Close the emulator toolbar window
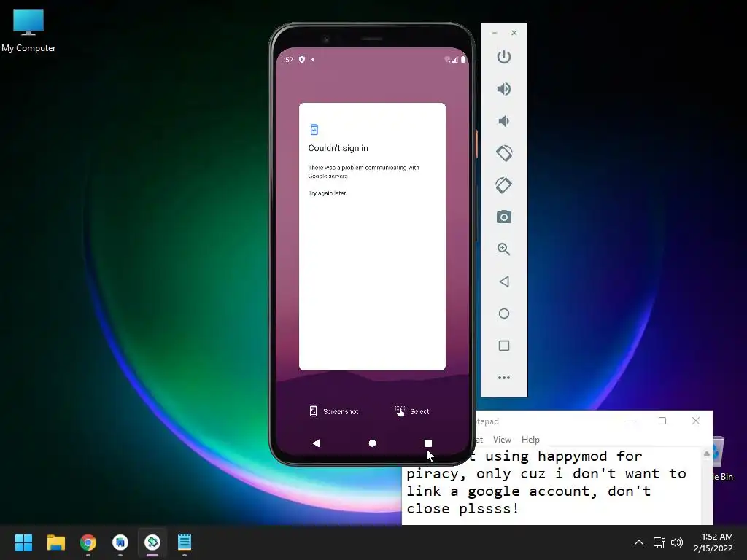This screenshot has height=560, width=747. pos(514,33)
